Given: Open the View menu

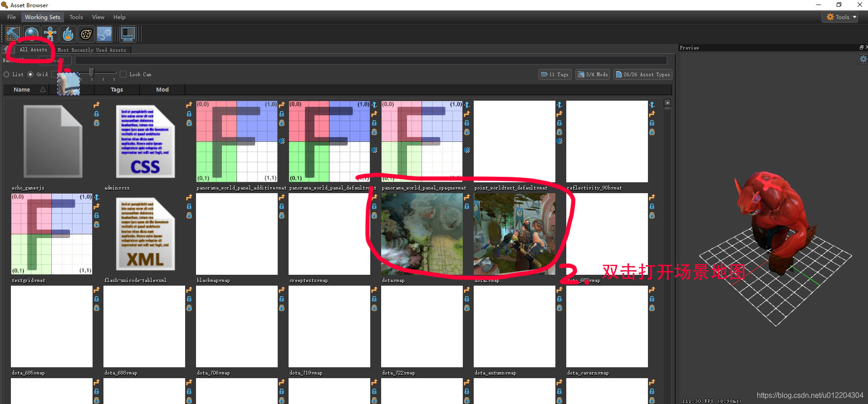Looking at the screenshot, I should tap(98, 17).
